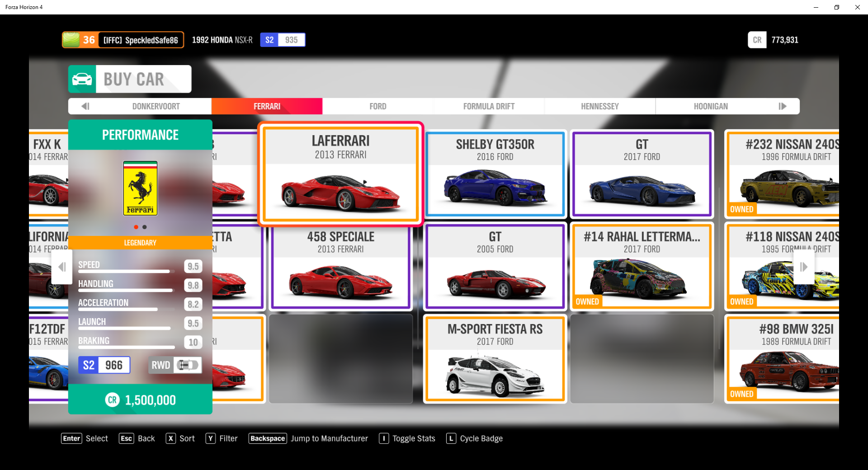Select the LaFerrari 2013 car card
This screenshot has width=868, height=470.
(340, 174)
